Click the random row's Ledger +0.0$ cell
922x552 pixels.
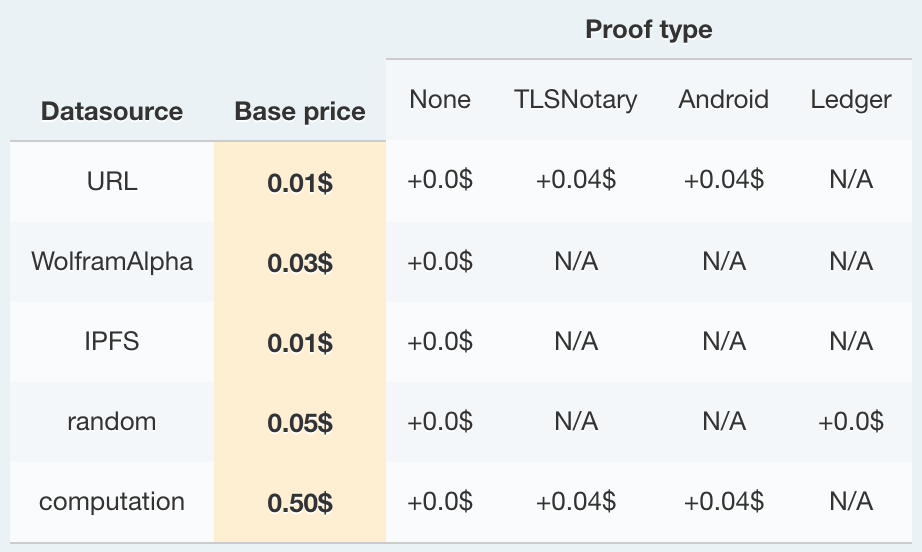[x=851, y=421]
